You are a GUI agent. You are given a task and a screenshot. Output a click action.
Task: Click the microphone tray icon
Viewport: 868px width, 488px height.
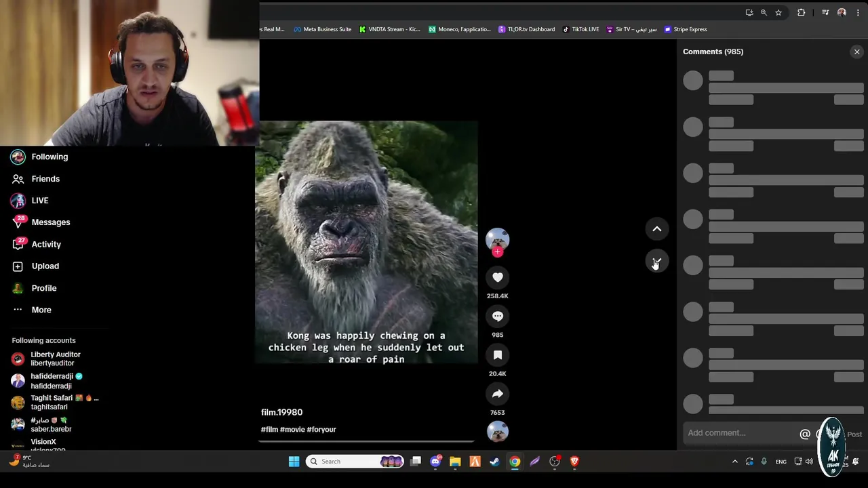click(x=764, y=462)
